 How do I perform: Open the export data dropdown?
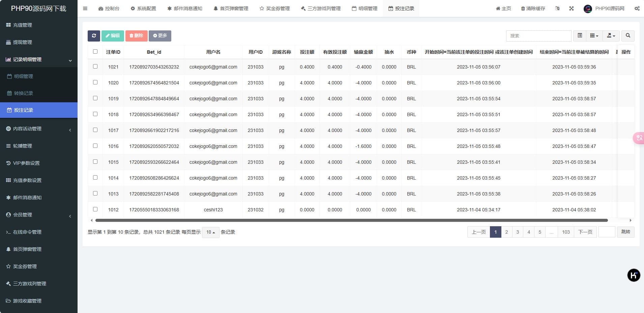611,35
